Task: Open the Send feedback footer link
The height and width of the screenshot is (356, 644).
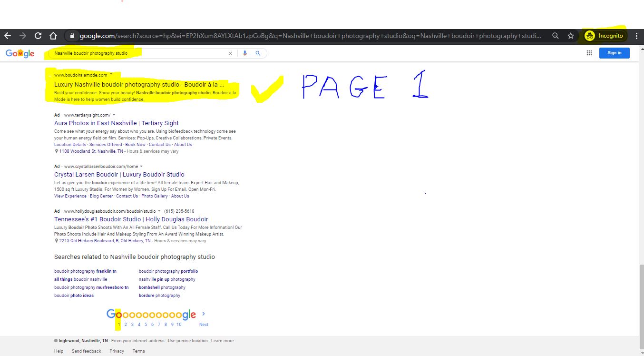Action: [x=87, y=351]
